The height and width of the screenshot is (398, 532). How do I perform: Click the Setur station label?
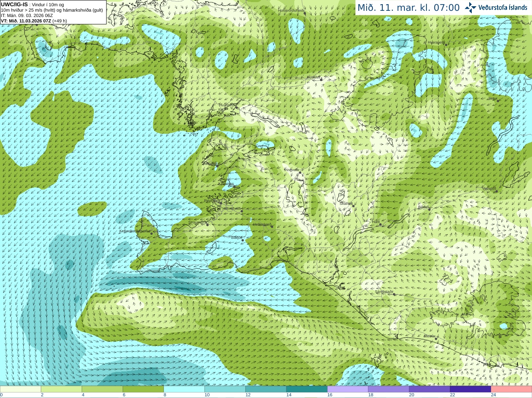pyautogui.click(x=493, y=98)
